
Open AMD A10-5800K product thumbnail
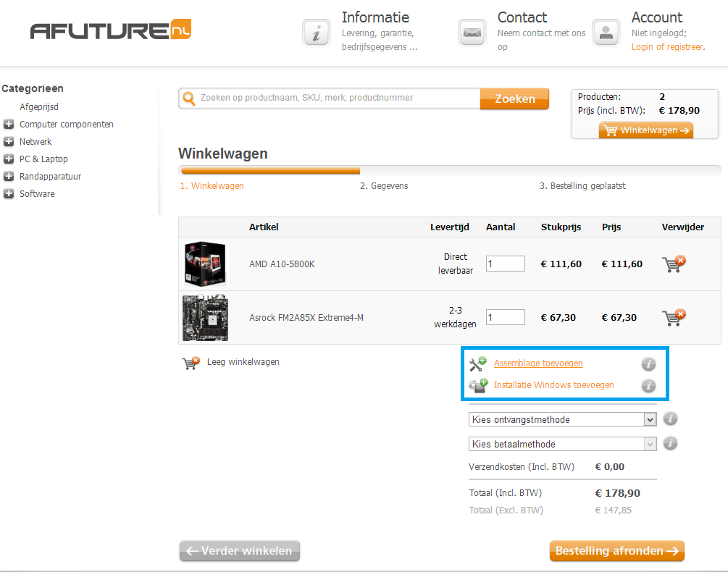(205, 264)
